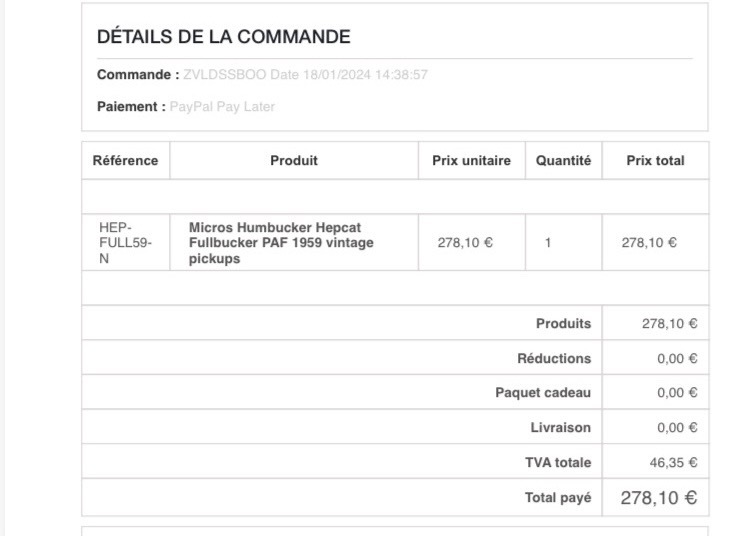The height and width of the screenshot is (536, 749).
Task: Click the quantity value 1
Action: (548, 243)
